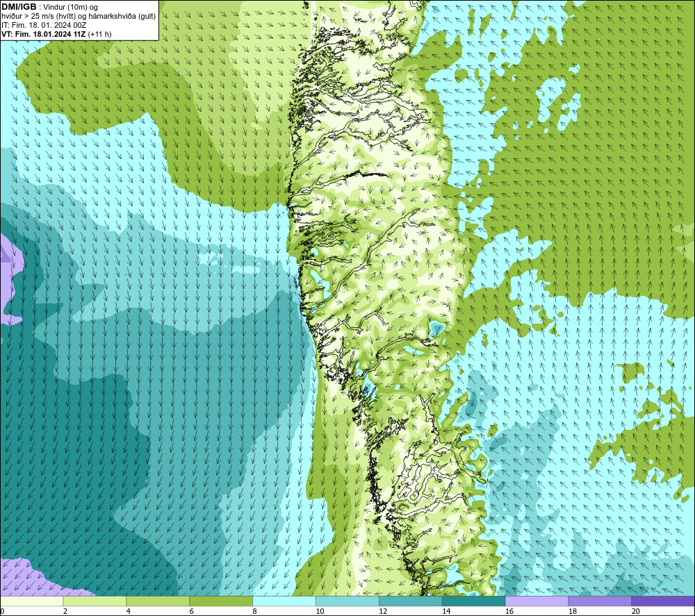Select the 10–12 m/s turquoise legend swatch
Viewport: 695px width, 616px height.
(x=347, y=601)
